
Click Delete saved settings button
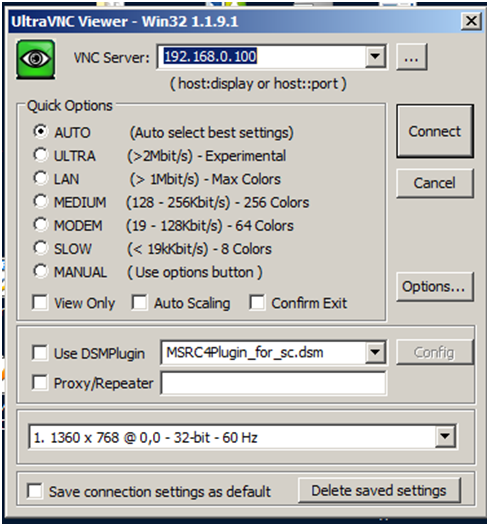tap(379, 490)
